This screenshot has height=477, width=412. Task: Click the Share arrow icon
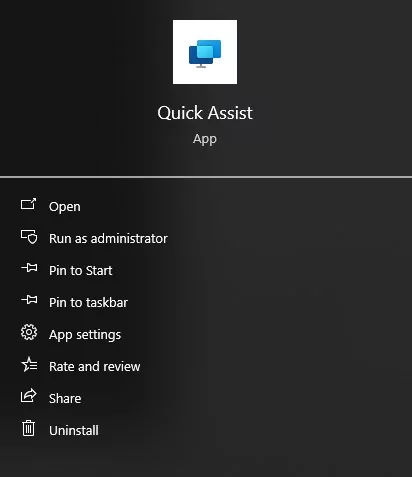click(x=29, y=396)
